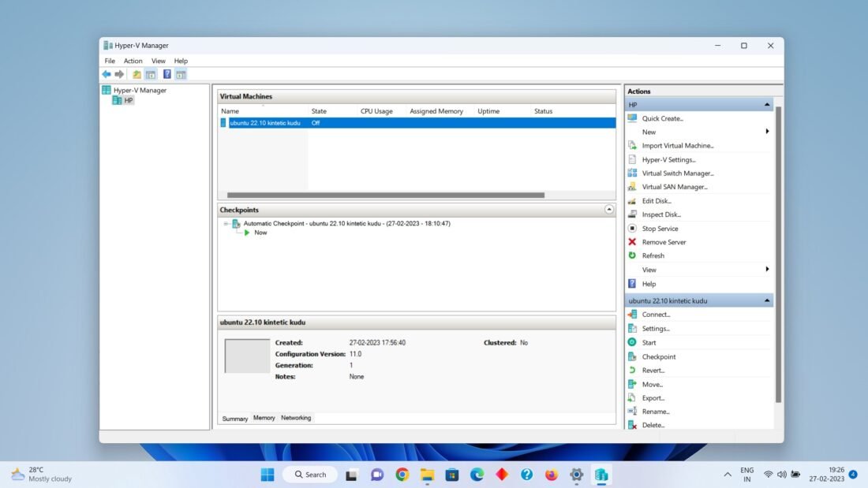Start the ubuntu 22.10 kintetic kudu VM
The image size is (868, 488).
click(x=649, y=342)
